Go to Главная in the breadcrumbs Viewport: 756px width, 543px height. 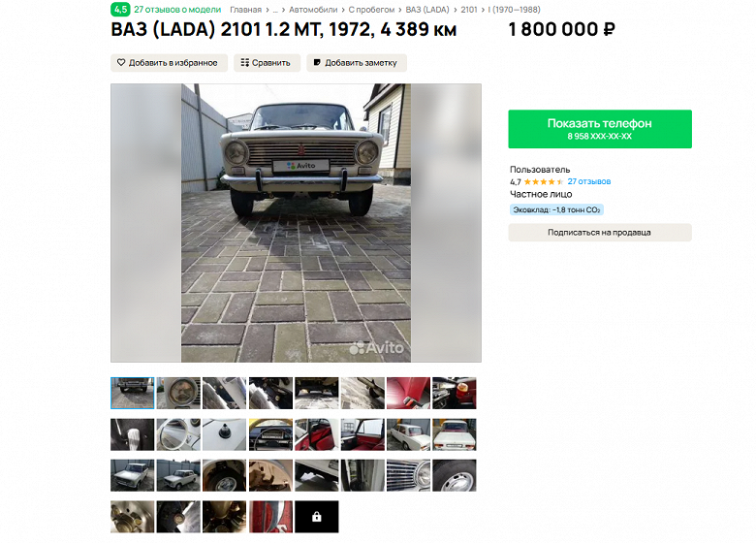245,10
